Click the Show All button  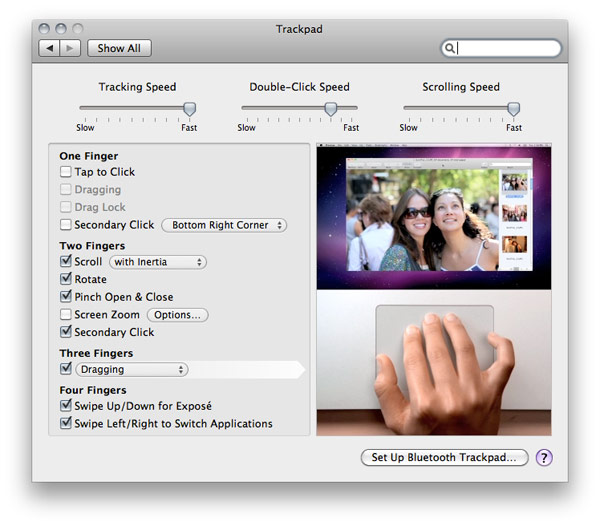coord(119,48)
